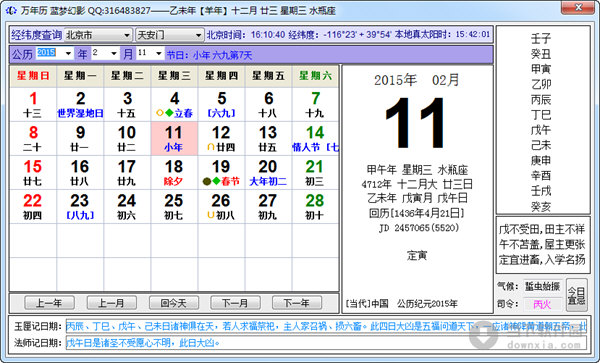600x363 pixels.
Task: Expand the month dropdown showing 2
Action: click(x=114, y=54)
